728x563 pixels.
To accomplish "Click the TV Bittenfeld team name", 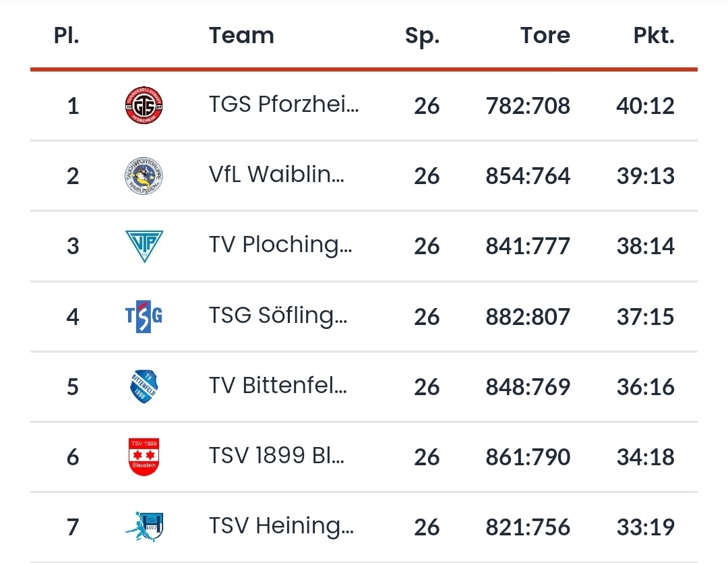I will [x=278, y=386].
